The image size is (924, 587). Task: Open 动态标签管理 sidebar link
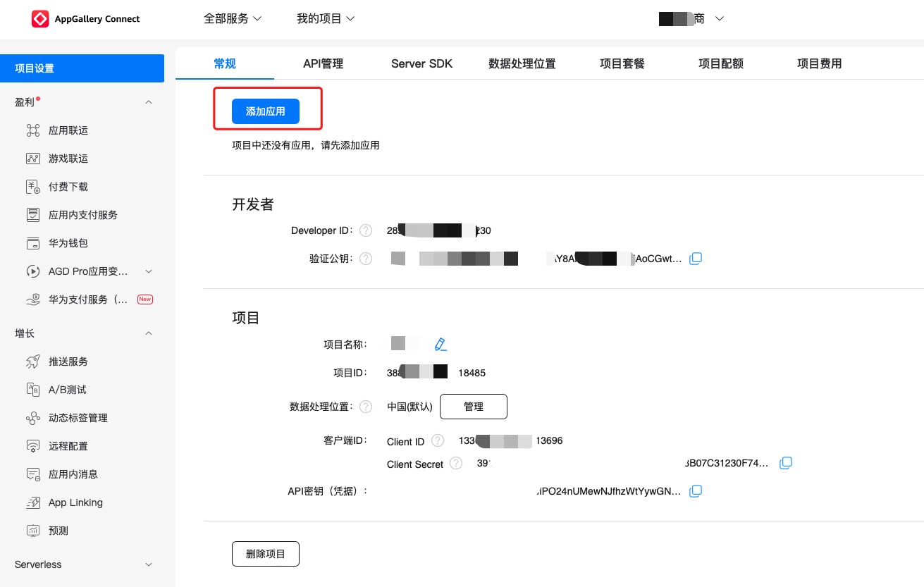pos(78,418)
